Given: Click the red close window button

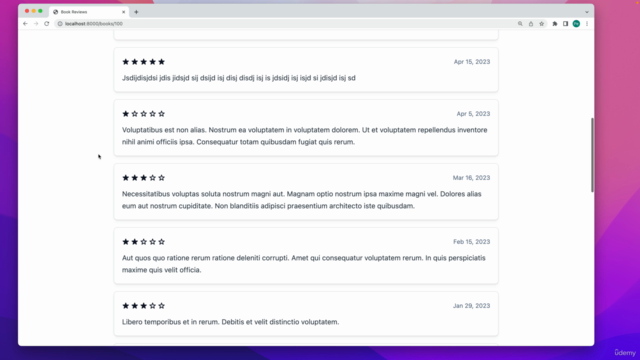Looking at the screenshot, I should tap(27, 11).
